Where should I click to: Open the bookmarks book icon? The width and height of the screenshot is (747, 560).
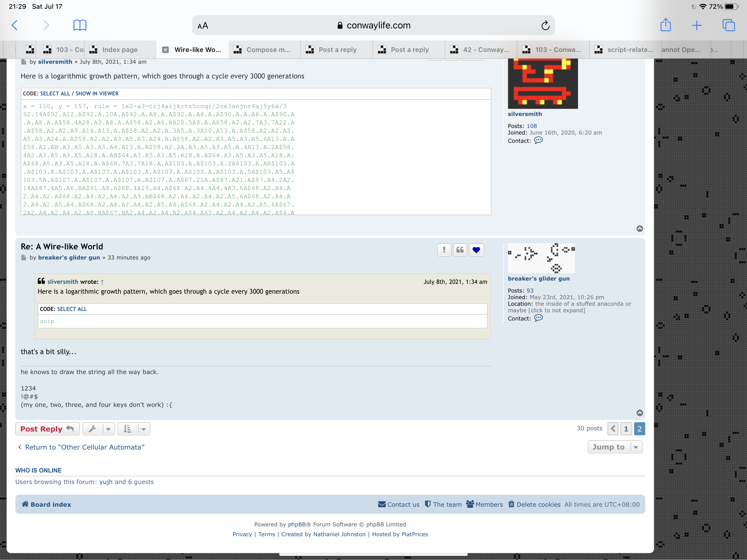click(x=80, y=25)
